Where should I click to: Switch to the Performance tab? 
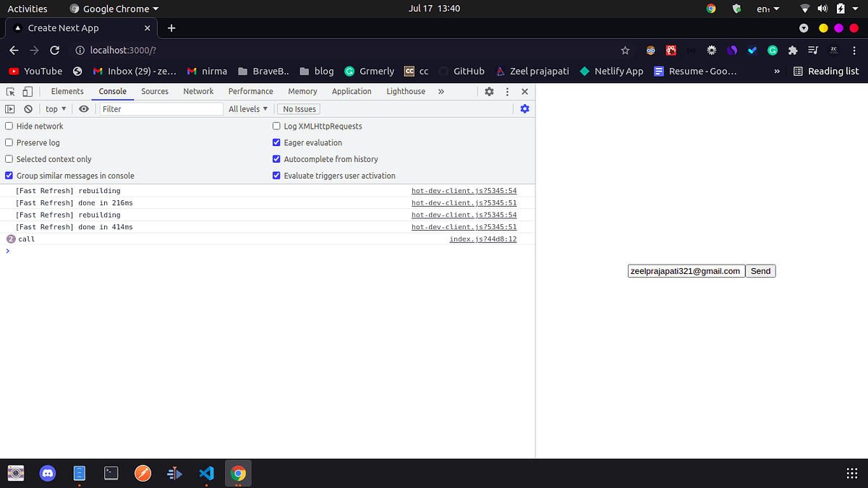tap(251, 92)
